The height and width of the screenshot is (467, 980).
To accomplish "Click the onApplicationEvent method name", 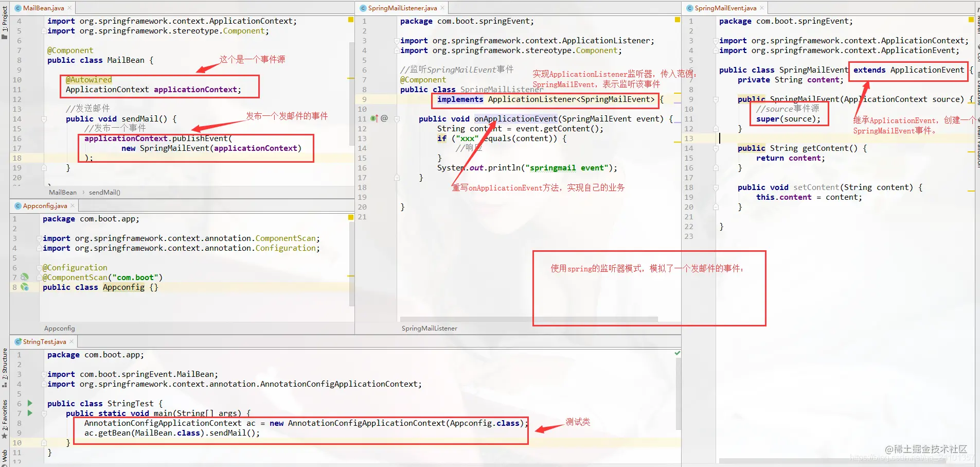I will 515,119.
